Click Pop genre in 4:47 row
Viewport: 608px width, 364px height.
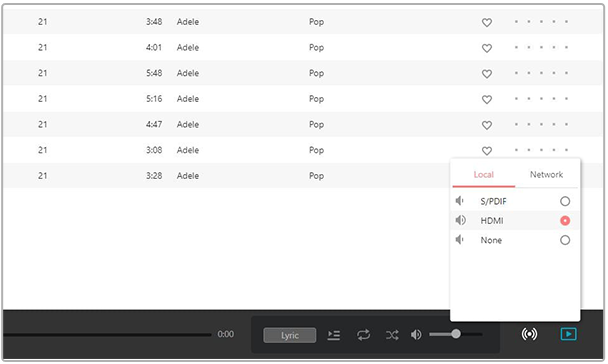pos(316,124)
